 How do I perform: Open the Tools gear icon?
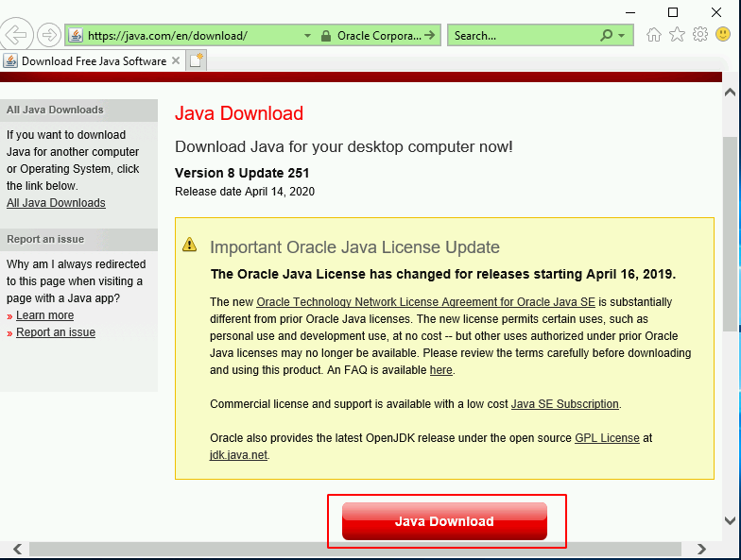point(699,34)
